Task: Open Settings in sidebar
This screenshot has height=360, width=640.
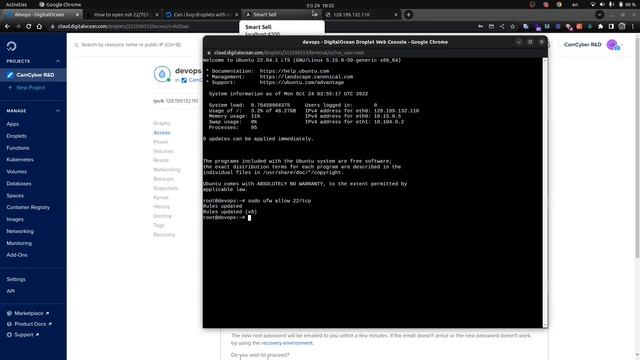Action: coord(16,279)
